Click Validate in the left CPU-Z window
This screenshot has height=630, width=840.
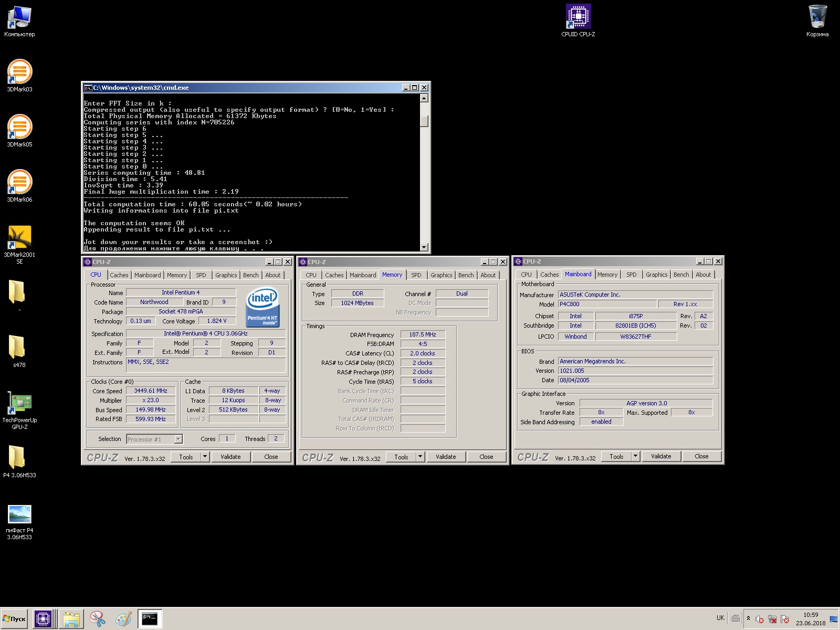(x=230, y=457)
